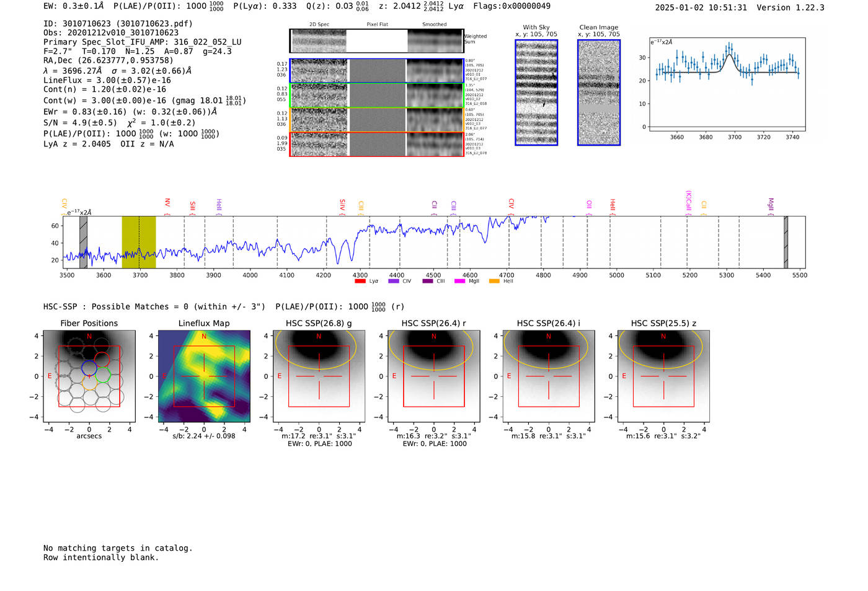Click the 'No matching targets in catalog.' text
This screenshot has width=868, height=591.
point(118,548)
